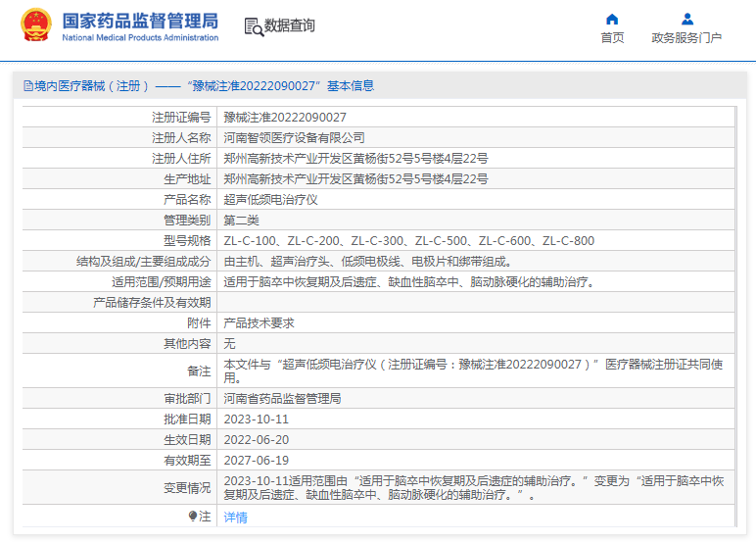
Task: Click the 备注 remark text
Action: [473, 370]
